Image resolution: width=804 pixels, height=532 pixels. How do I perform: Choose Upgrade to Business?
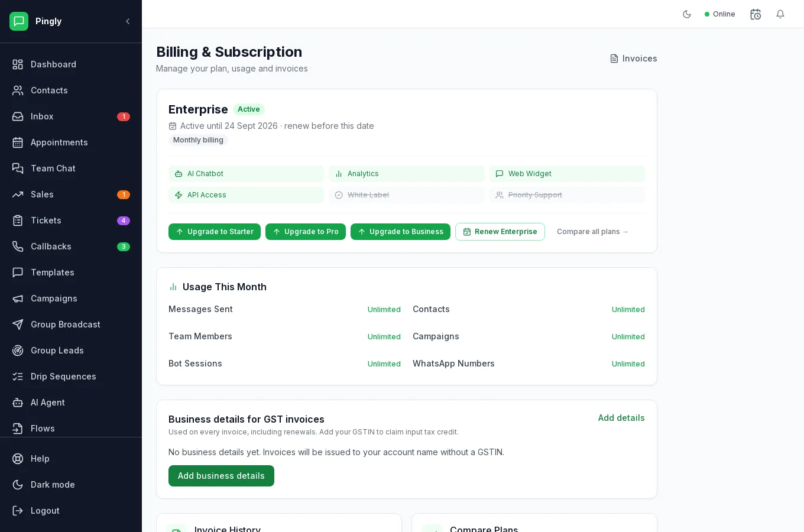(x=400, y=232)
